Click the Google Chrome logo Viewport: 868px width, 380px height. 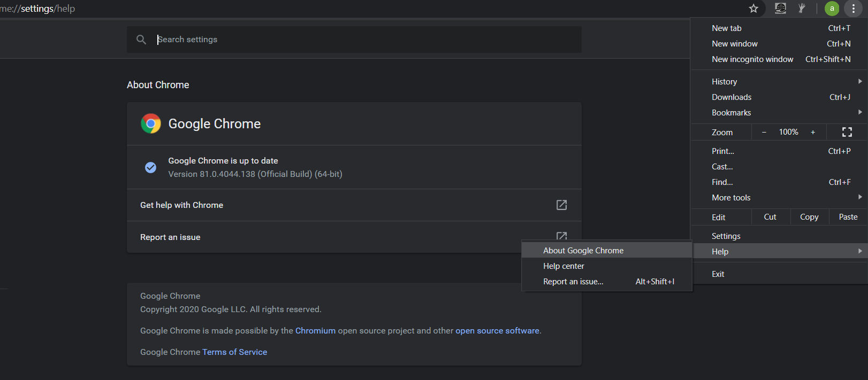point(151,123)
